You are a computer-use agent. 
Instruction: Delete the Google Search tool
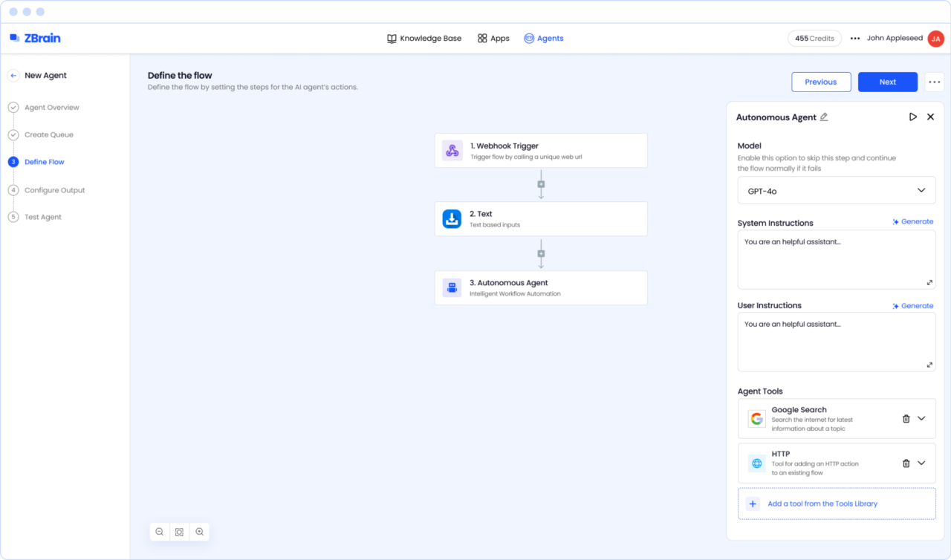[x=906, y=418]
